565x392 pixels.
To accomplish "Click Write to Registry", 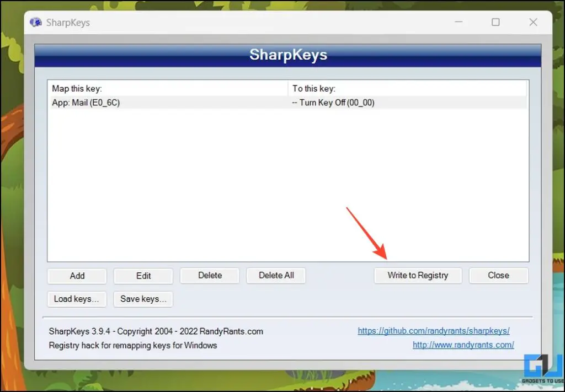I will [x=418, y=275].
